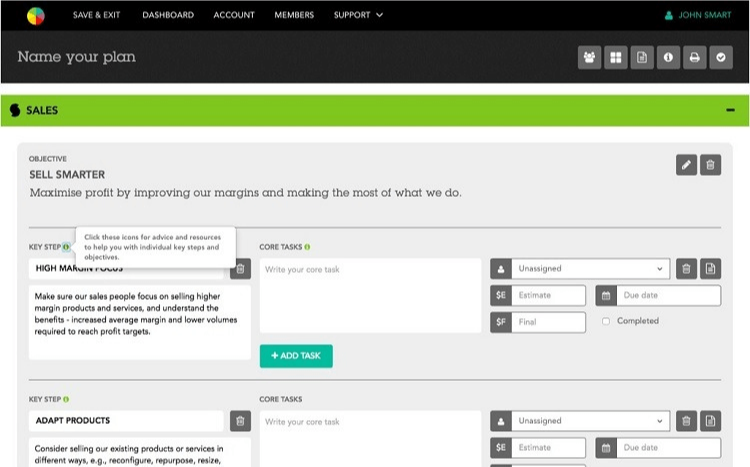Open the Unassigned dropdown under Adapt Products

590,421
